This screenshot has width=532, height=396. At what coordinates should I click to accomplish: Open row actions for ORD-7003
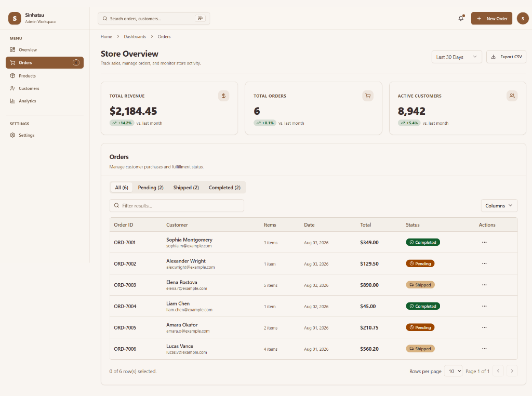484,285
